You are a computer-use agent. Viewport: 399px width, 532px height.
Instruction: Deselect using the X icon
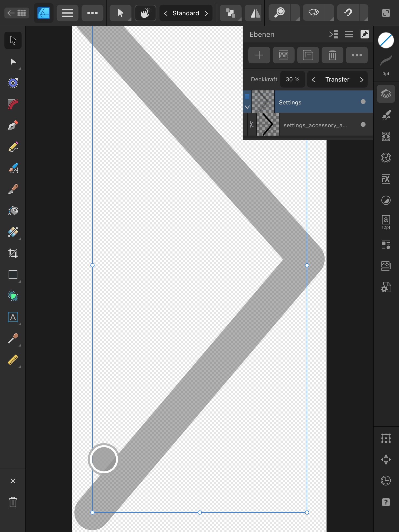[13, 481]
